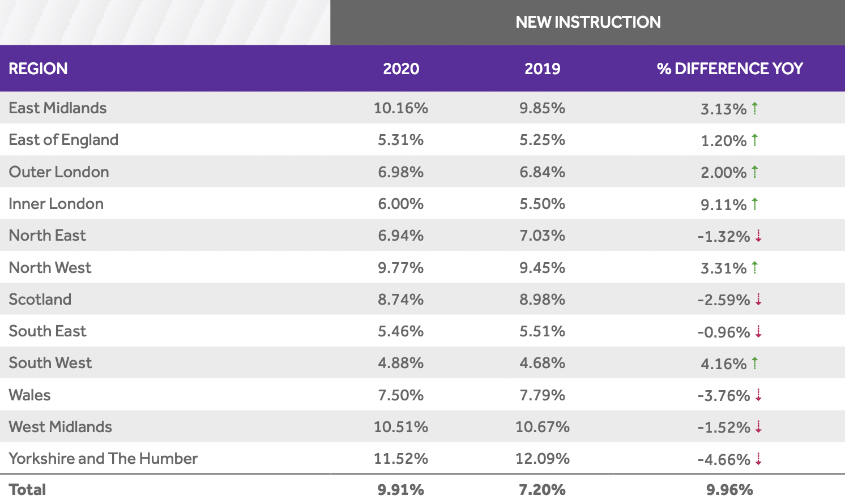Select the South East region label
Screen dimensions: 845x504
(x=48, y=331)
